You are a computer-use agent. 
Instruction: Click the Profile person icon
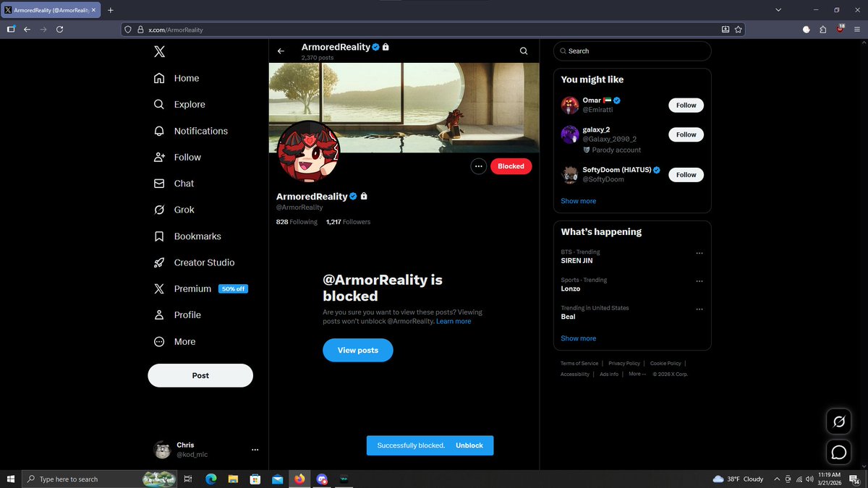(159, 315)
